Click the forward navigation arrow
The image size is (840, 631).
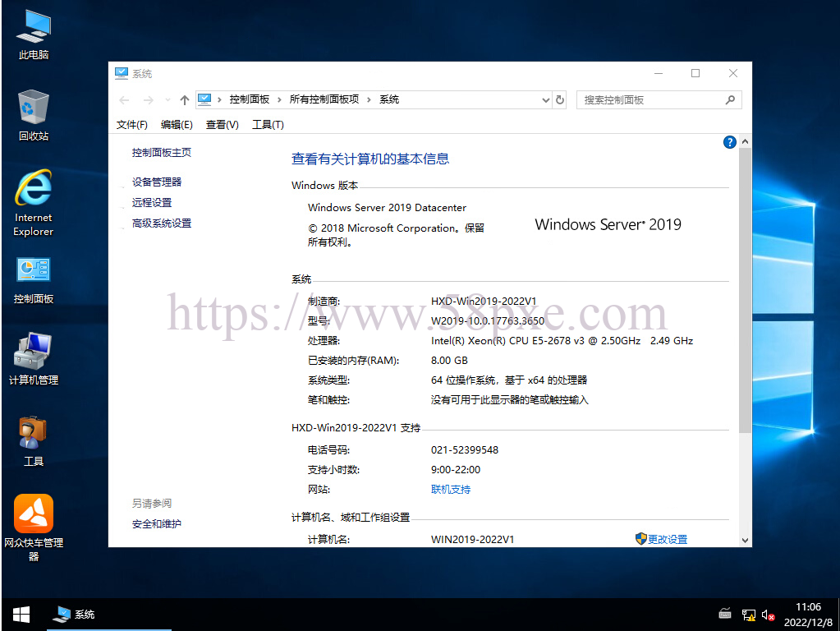pyautogui.click(x=149, y=100)
